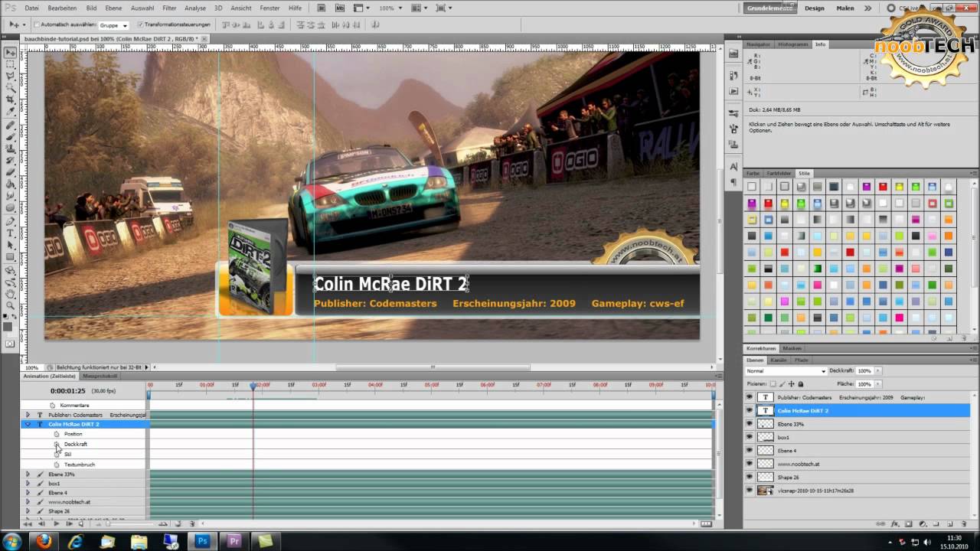Enable the Deckkraft stopwatch in timeline
980x551 pixels.
point(57,444)
